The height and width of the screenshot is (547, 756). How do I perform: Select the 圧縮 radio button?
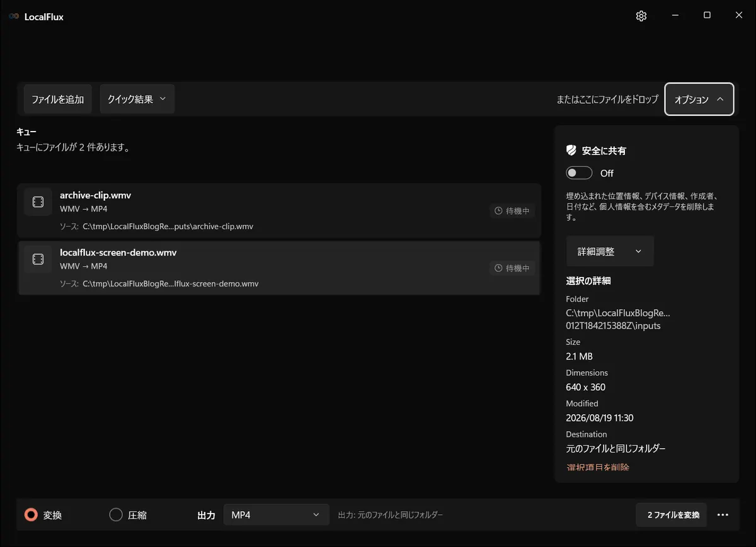pyautogui.click(x=116, y=515)
